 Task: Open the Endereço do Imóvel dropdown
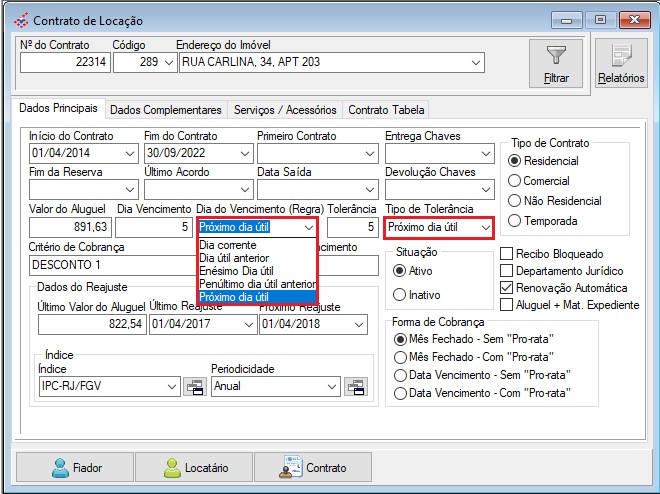point(476,63)
